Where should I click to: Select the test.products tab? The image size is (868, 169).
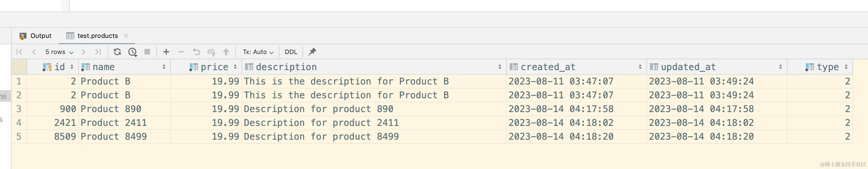[97, 36]
